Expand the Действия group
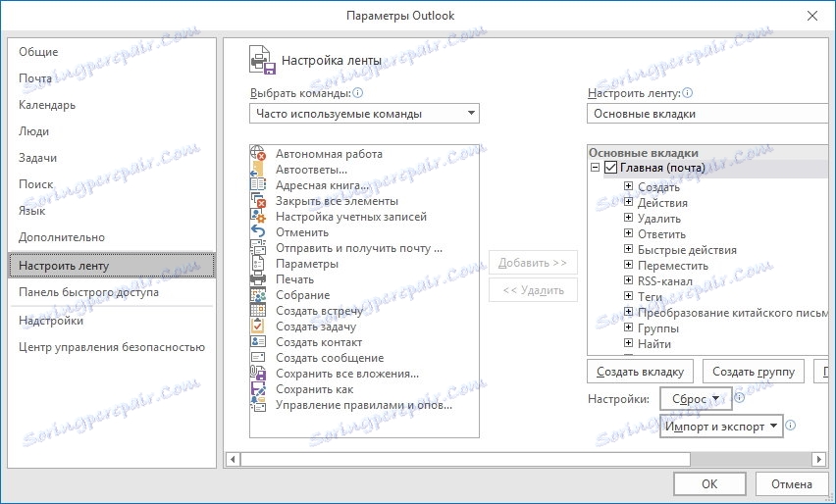 coord(629,202)
